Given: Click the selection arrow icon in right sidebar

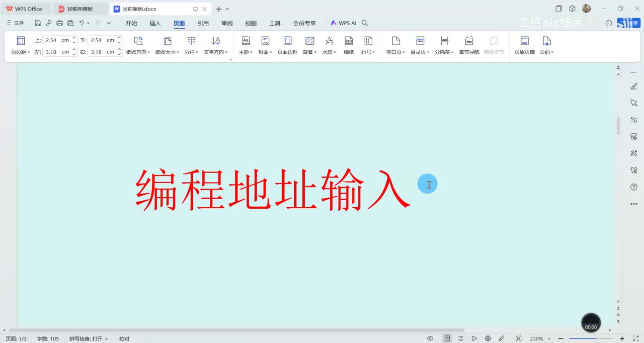Looking at the screenshot, I should point(634,103).
